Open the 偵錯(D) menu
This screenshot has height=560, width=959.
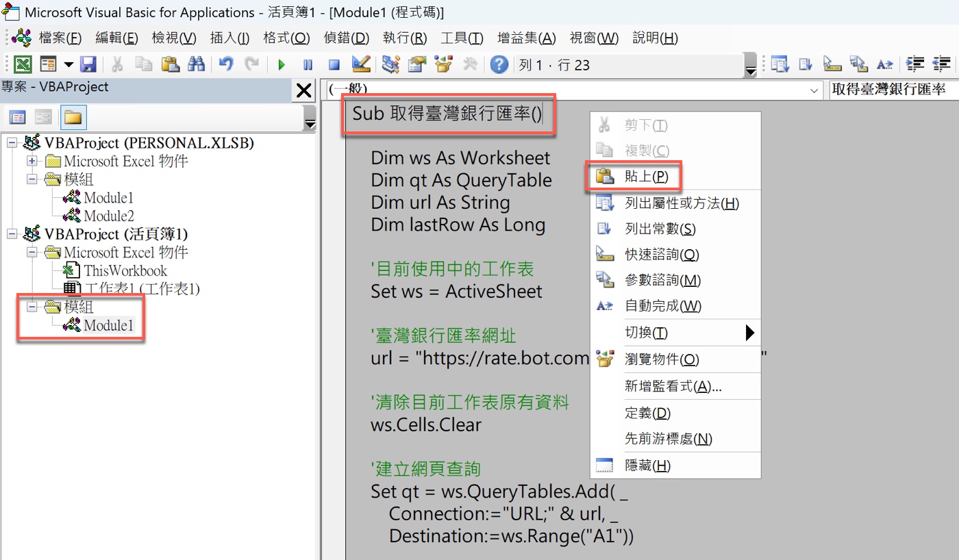[x=347, y=38]
